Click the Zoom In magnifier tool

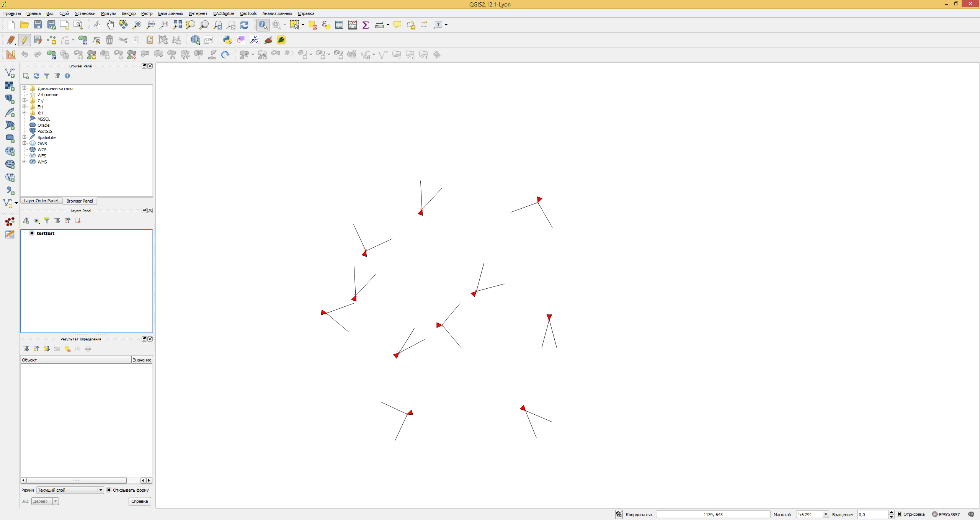[x=137, y=25]
